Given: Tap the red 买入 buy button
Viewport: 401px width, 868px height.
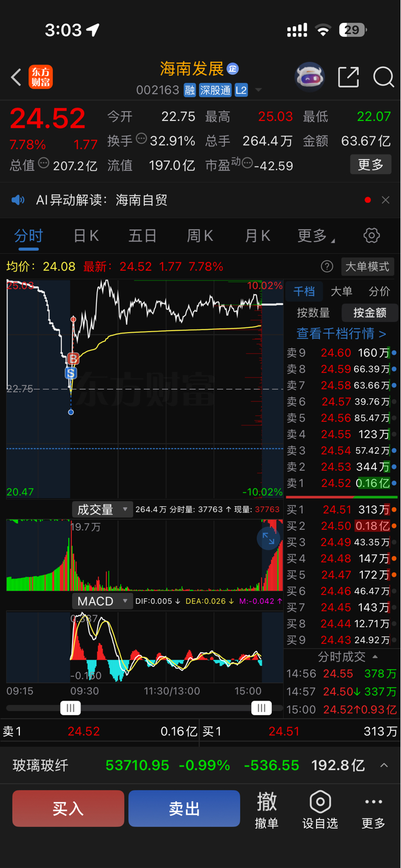Looking at the screenshot, I should [68, 809].
